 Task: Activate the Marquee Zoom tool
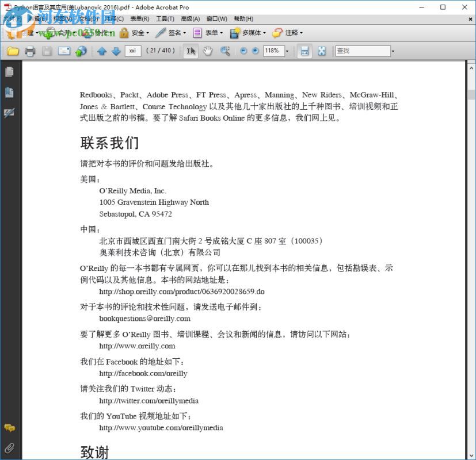pos(225,51)
